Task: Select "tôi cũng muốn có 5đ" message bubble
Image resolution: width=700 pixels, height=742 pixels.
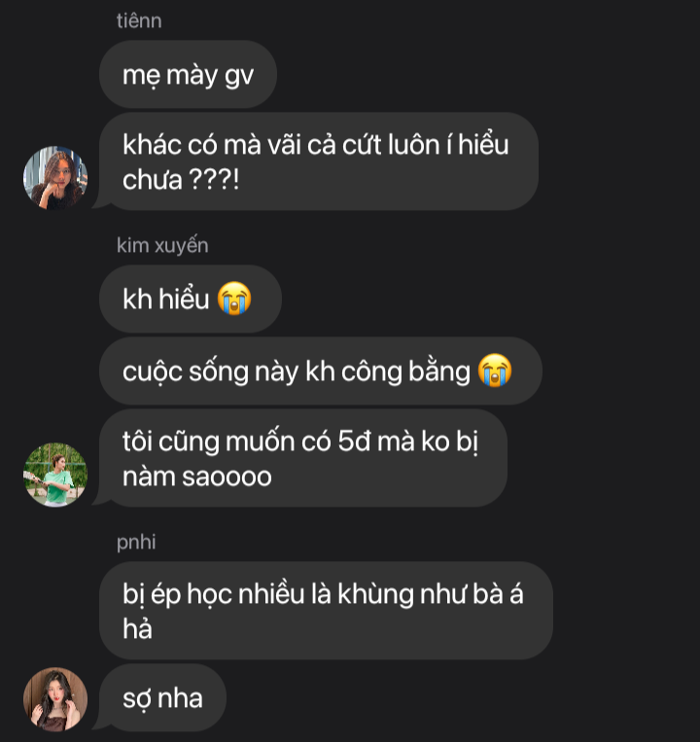Action: pyautogui.click(x=303, y=458)
